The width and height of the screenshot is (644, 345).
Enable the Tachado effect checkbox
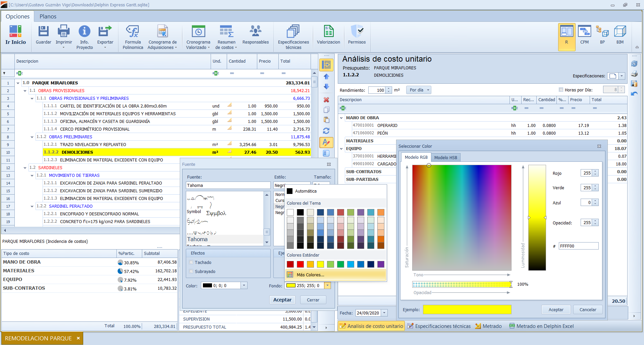pyautogui.click(x=191, y=263)
